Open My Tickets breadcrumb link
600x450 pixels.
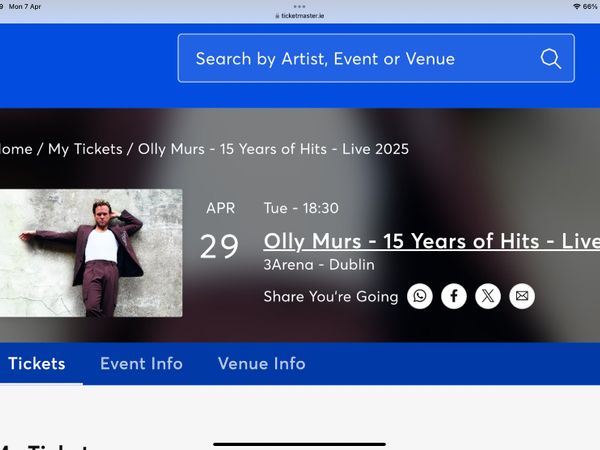tap(85, 149)
